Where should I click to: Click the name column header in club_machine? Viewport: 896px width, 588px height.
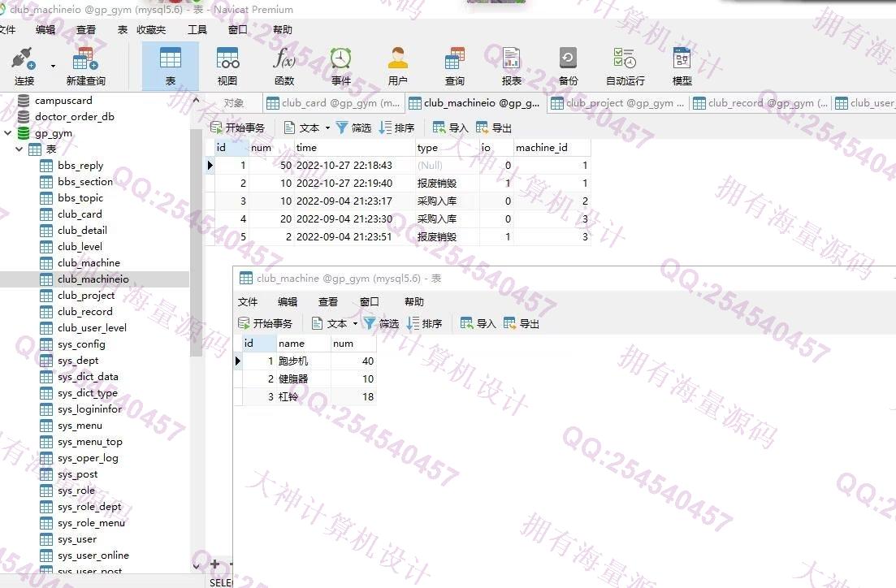pyautogui.click(x=303, y=344)
